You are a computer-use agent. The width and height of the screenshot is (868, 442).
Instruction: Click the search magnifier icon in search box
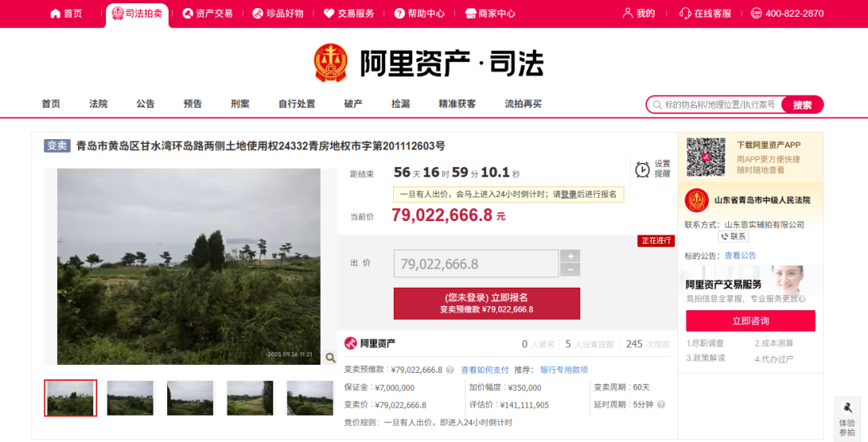tap(657, 104)
